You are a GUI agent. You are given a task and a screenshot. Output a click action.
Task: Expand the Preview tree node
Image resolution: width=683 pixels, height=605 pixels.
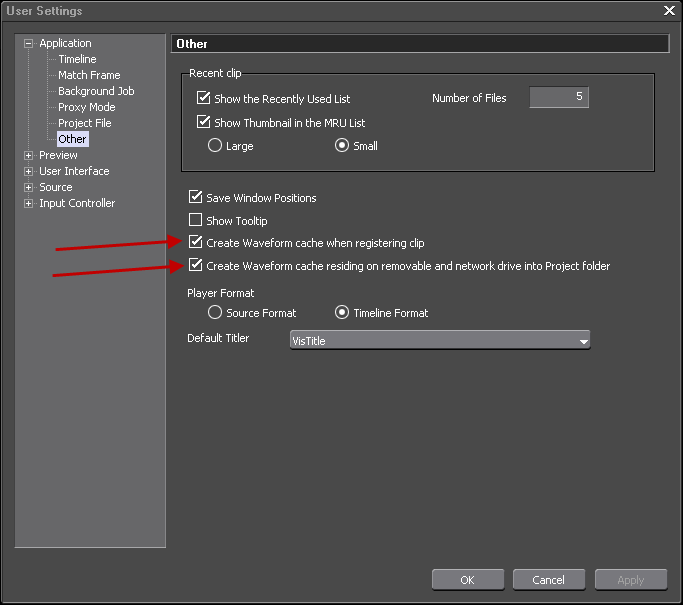29,156
